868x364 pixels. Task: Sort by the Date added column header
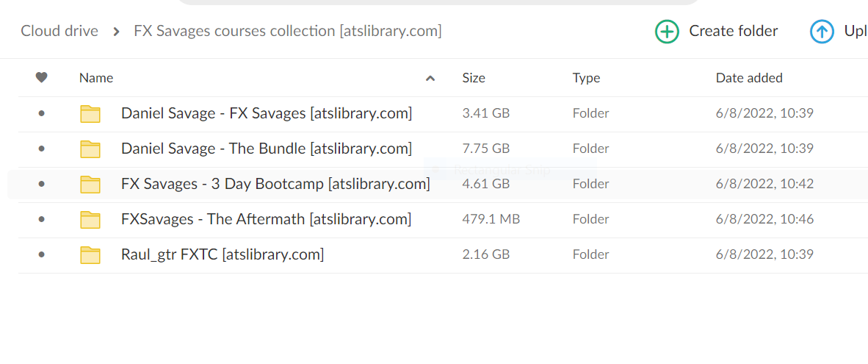749,78
